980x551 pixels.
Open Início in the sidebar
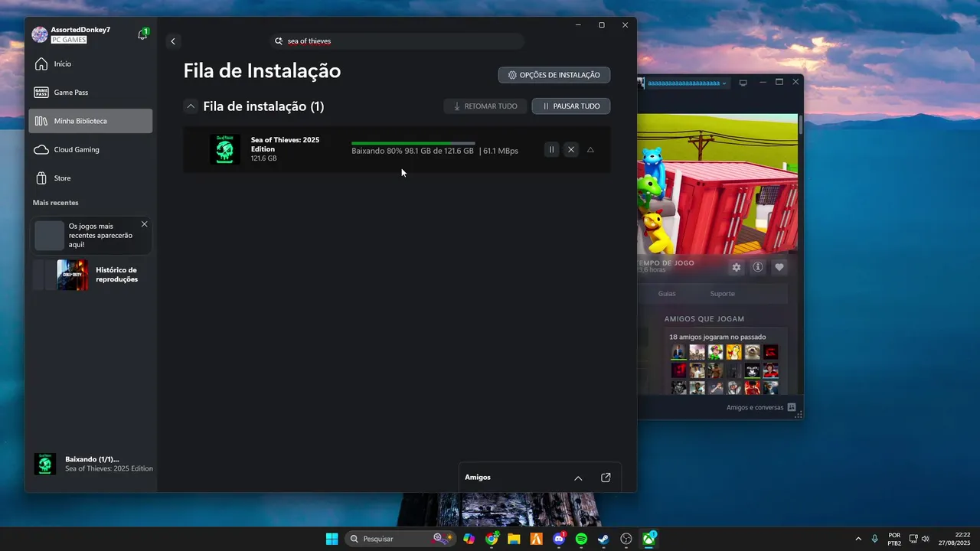click(x=90, y=64)
